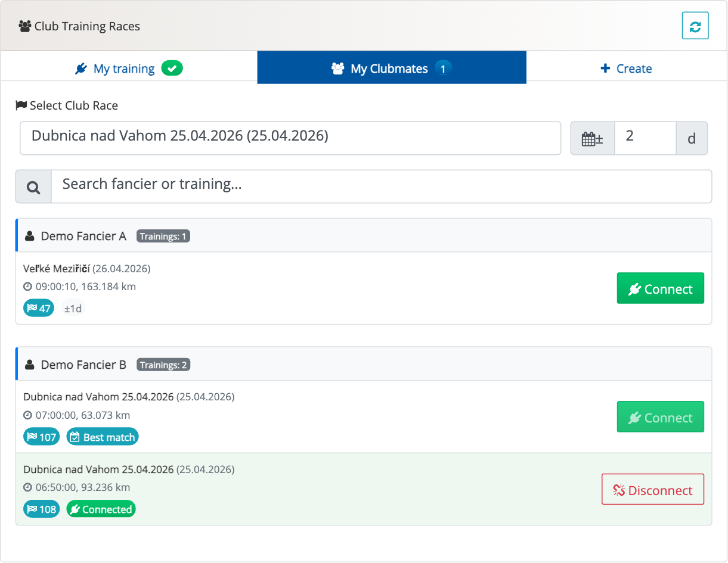
Task: Click the calendar day-range icon
Action: pos(592,139)
